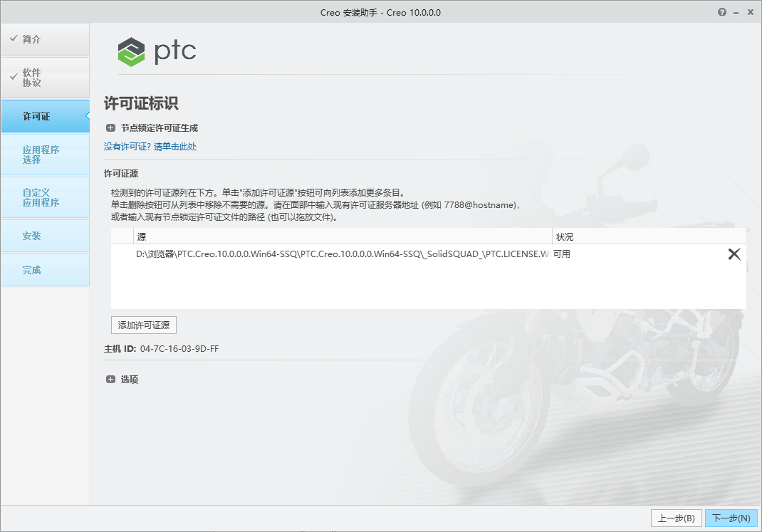The image size is (762, 532).
Task: Click 没有许可证? 请单击此处 link
Action: pos(150,147)
